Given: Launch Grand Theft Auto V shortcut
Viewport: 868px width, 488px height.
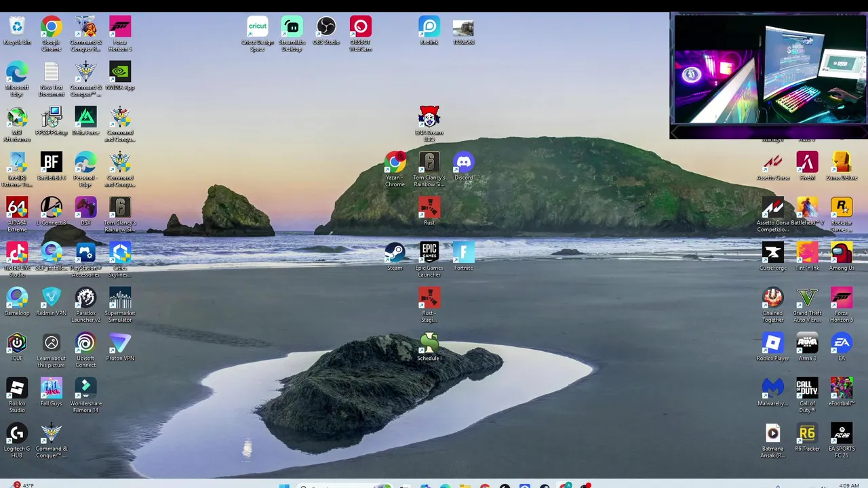Looking at the screenshot, I should pos(807,305).
